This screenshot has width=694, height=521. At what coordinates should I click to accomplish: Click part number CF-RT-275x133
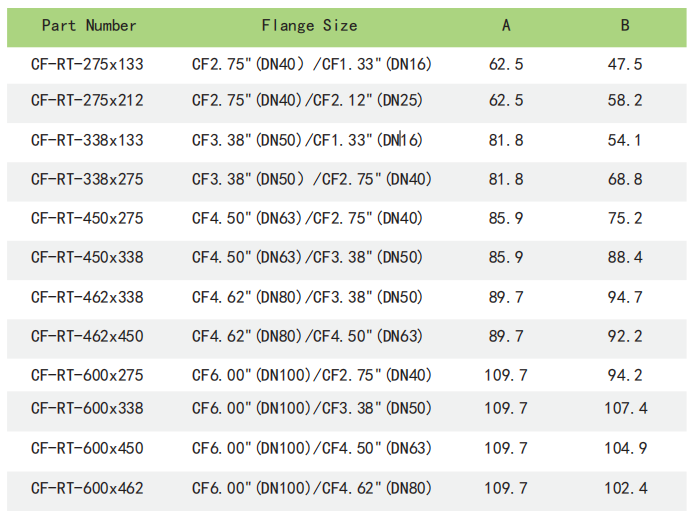click(x=87, y=64)
